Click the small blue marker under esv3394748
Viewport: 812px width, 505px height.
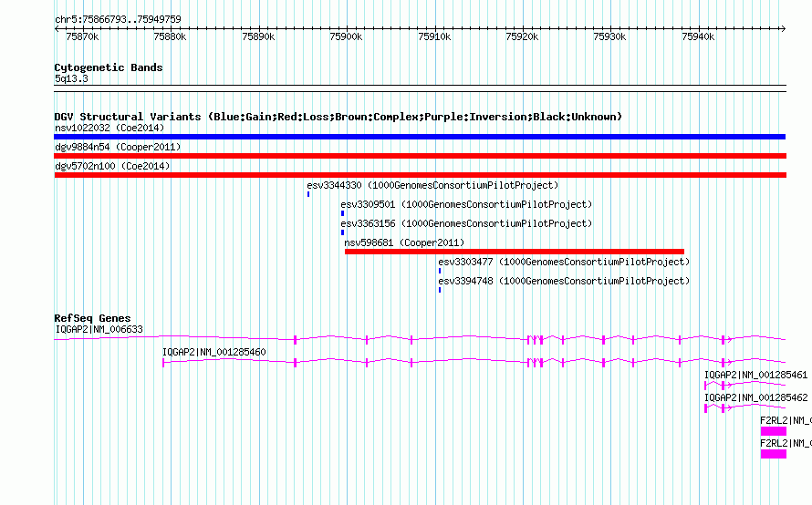440,290
